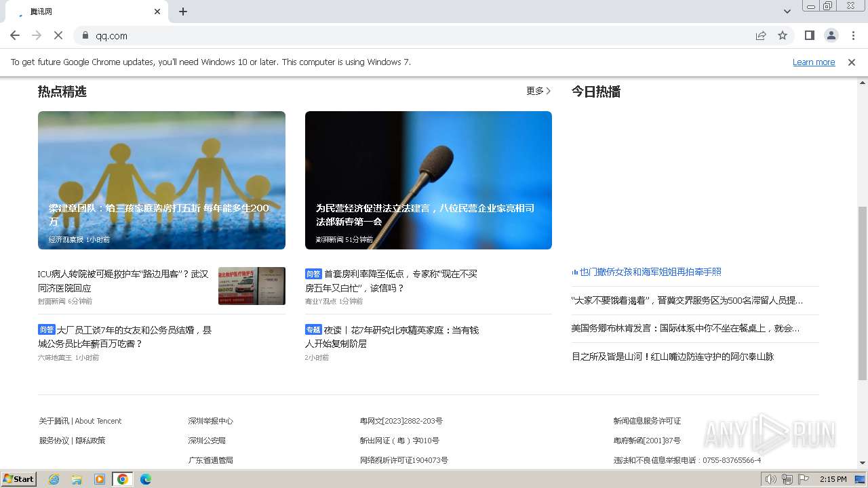The width and height of the screenshot is (868, 488).
Task: Click 粤网文[2023]2882-203号 license link
Action: 401,421
